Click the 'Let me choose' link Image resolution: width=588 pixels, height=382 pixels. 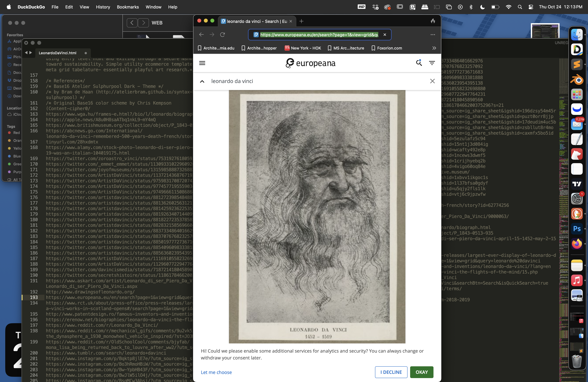(216, 372)
